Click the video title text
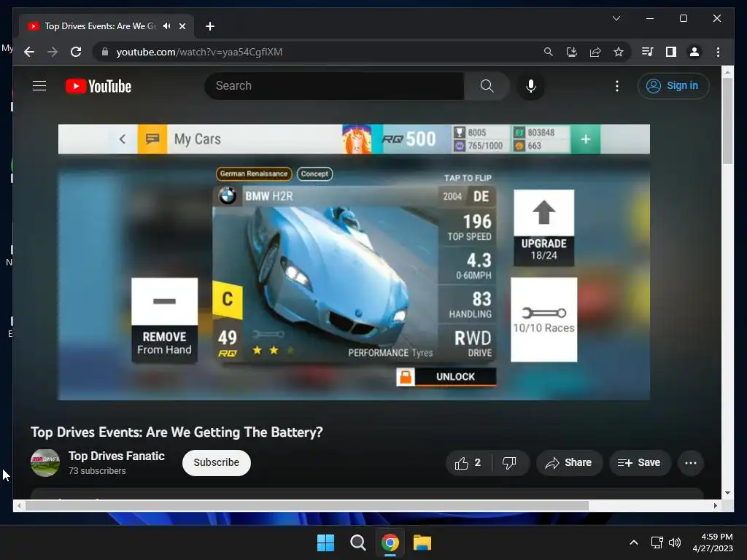 (x=177, y=432)
